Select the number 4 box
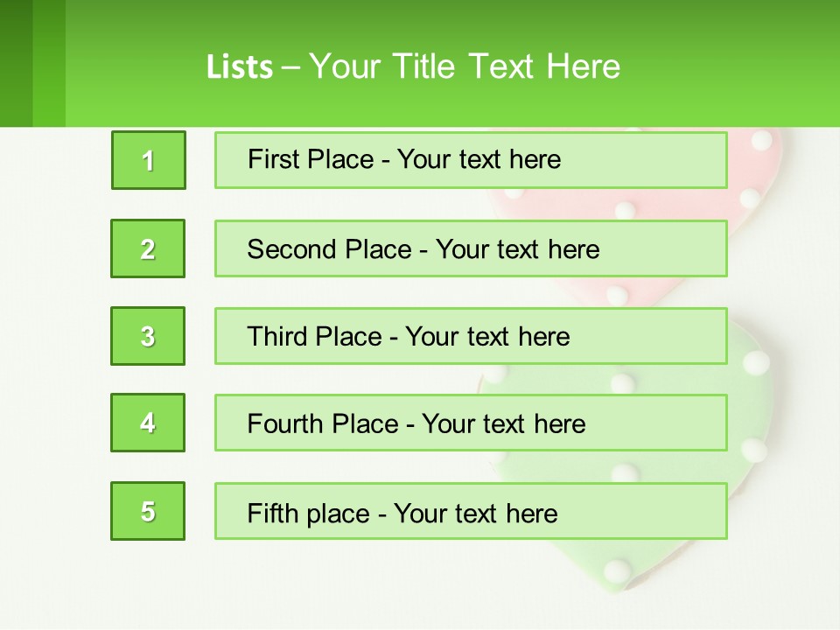Image resolution: width=840 pixels, height=630 pixels. [148, 423]
